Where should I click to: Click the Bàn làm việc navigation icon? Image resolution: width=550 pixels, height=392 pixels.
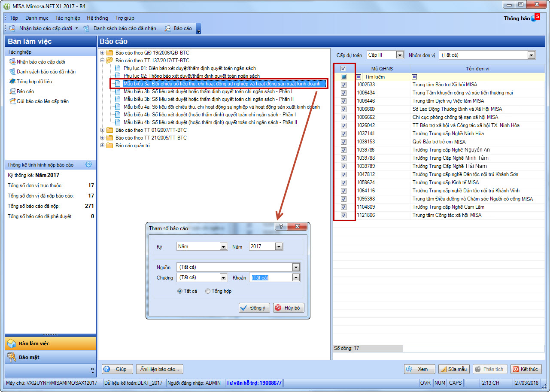click(12, 343)
